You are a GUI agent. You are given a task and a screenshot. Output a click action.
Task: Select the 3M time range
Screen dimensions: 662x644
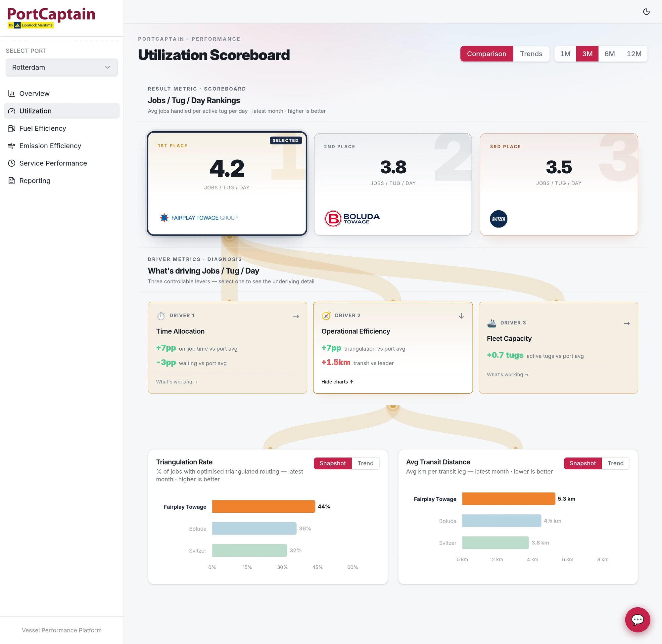(x=587, y=54)
